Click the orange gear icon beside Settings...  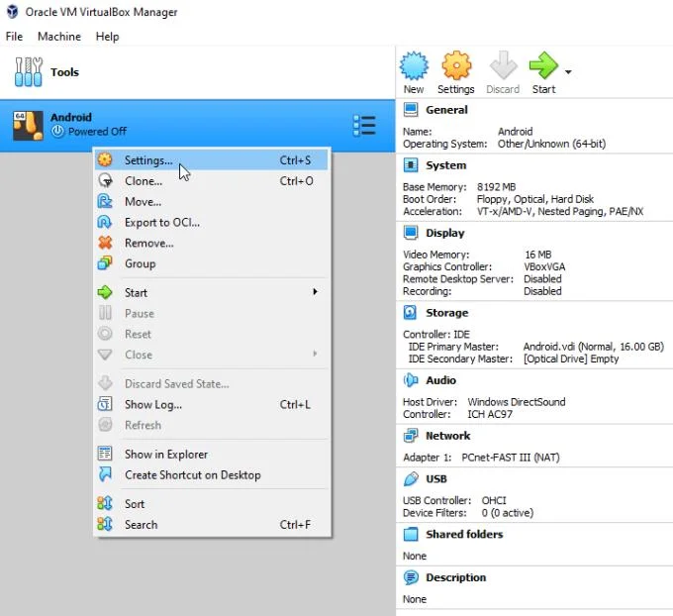pyautogui.click(x=105, y=159)
